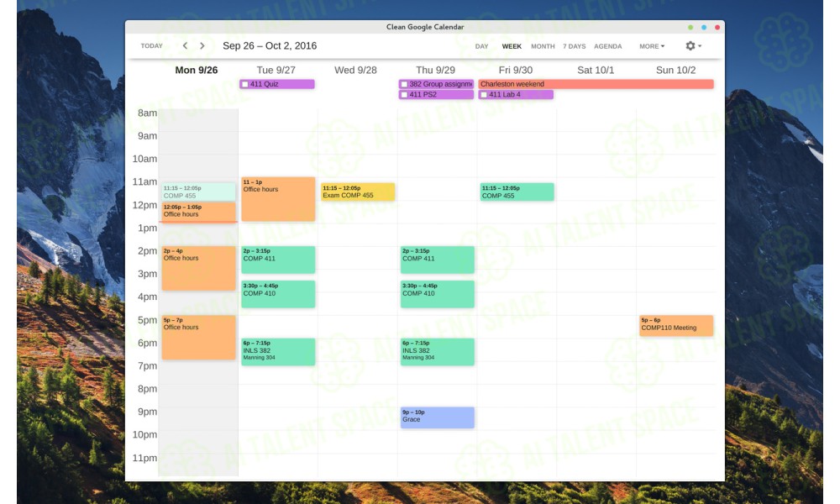The image size is (840, 504).
Task: Open the MORE dropdown menu
Action: click(x=652, y=46)
